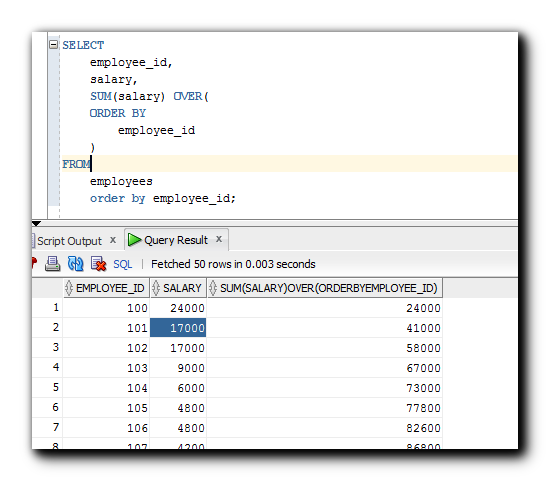Viewport: 552px width, 483px height.
Task: Click employee ID cell 103
Action: (106, 368)
